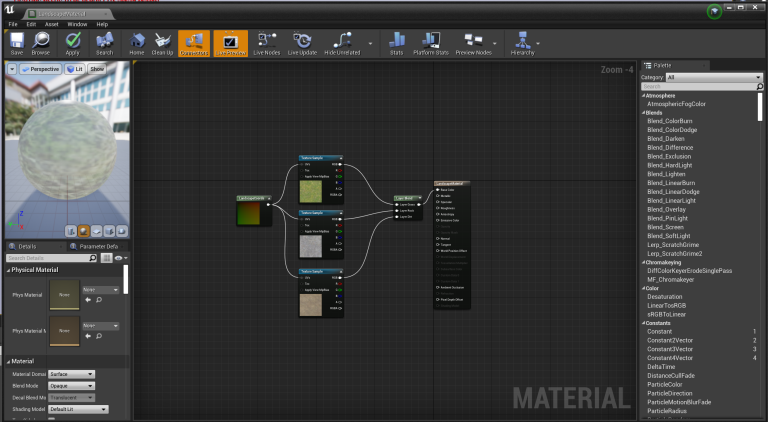Switch to the Parameter Defaults tab
Viewport: 768px width, 422px height.
tap(94, 245)
